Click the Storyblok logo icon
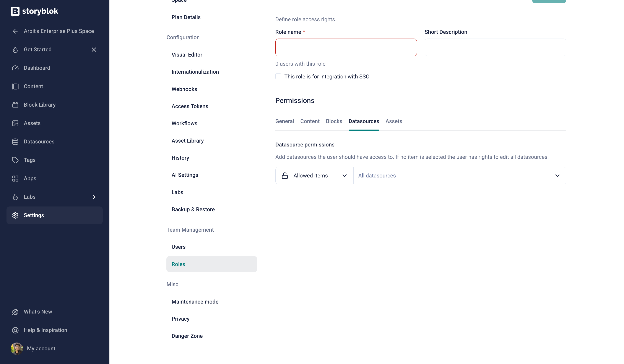 15,11
